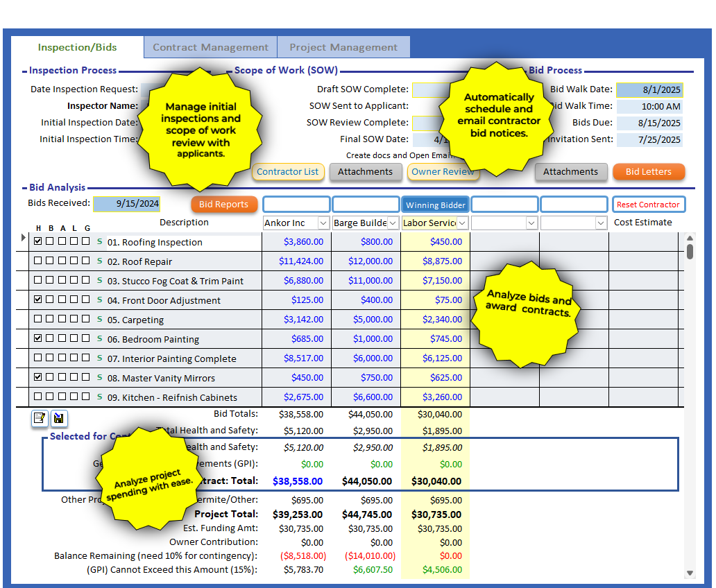Screen dimensions: 716x588
Task: Check the H checkbox for Interior Painting Complete
Action: coord(38,358)
